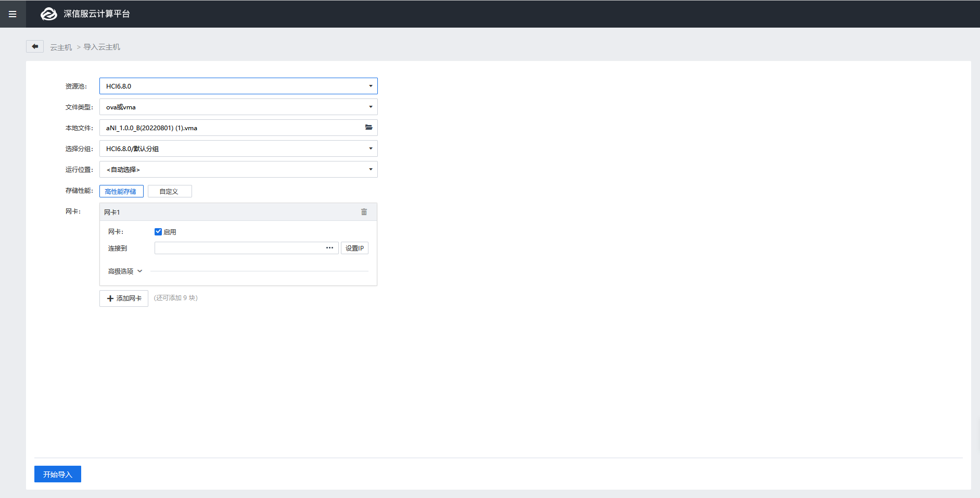
Task: Open the 文件类型 dropdown ova或vma
Action: [x=238, y=107]
